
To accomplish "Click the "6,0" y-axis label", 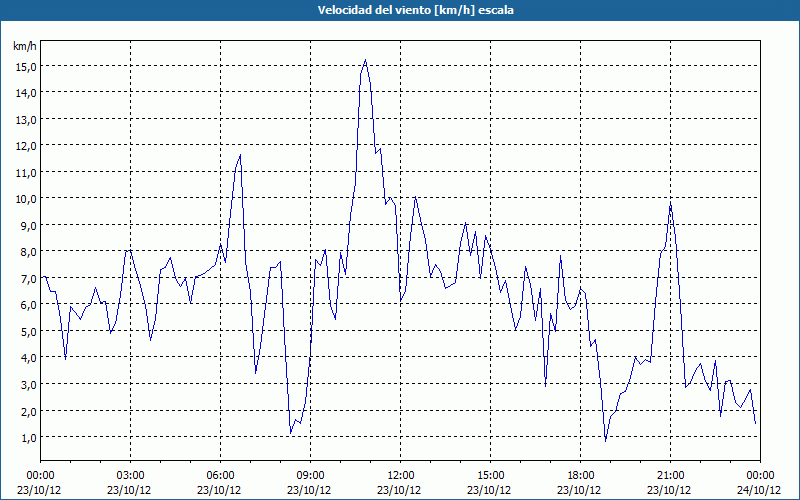I will tap(29, 305).
